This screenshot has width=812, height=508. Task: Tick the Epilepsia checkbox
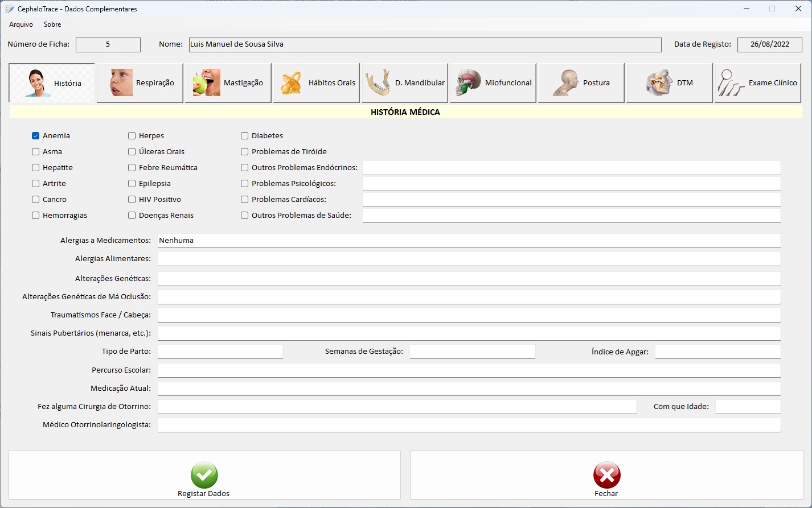[x=132, y=184]
